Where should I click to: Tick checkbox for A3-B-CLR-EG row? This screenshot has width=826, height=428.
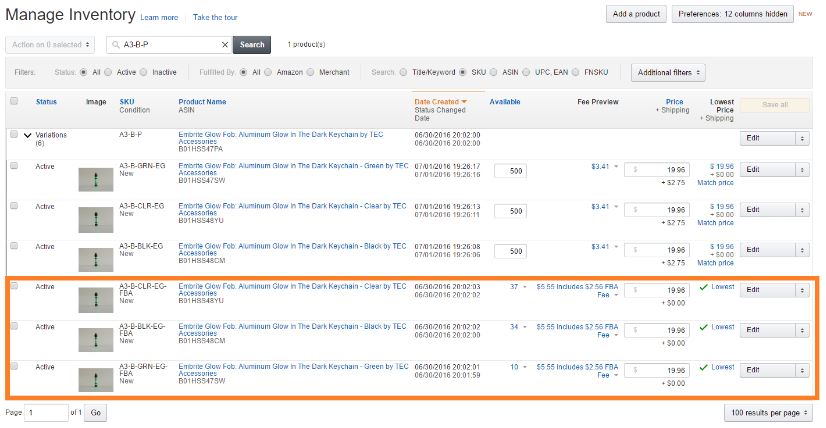click(x=14, y=206)
